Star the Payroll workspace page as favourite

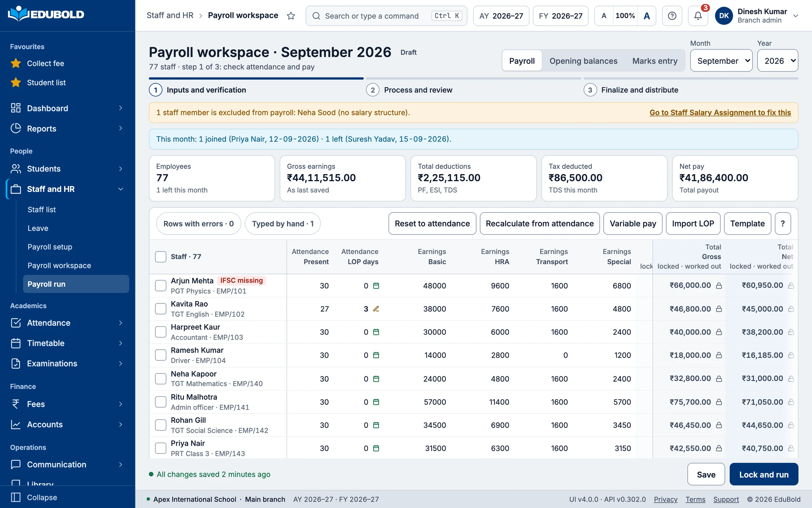tap(291, 16)
